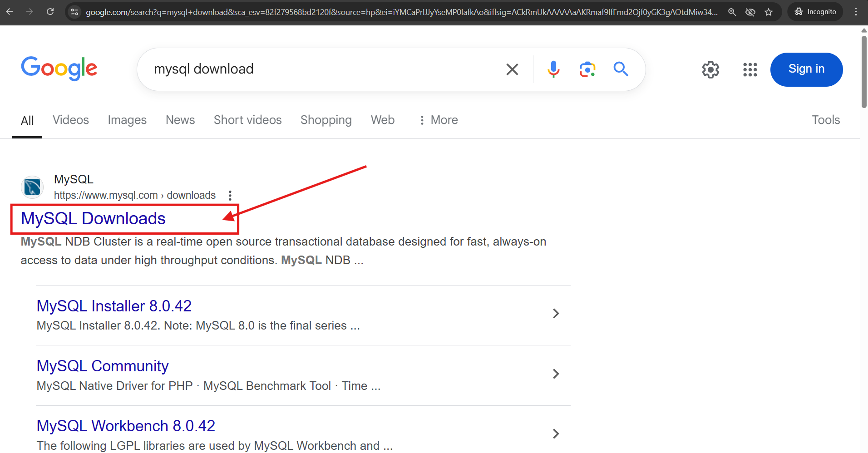The height and width of the screenshot is (453, 868).
Task: Click the browser forward arrow
Action: 30,12
